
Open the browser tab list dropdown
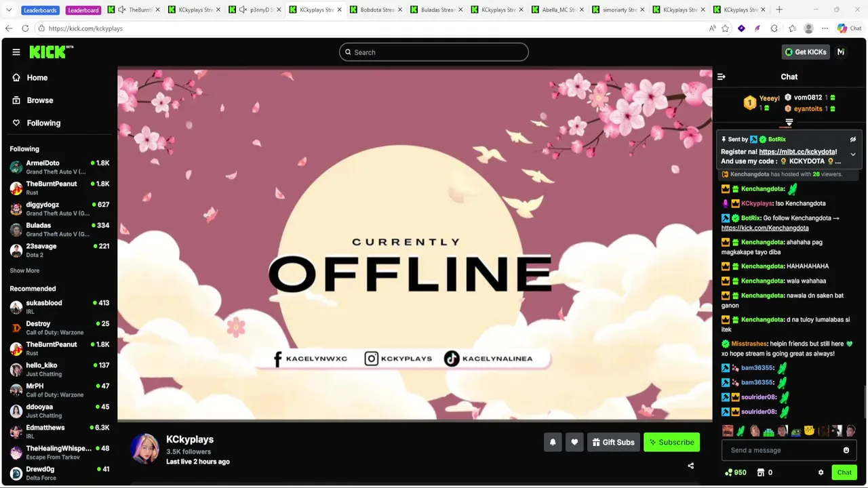[9, 9]
